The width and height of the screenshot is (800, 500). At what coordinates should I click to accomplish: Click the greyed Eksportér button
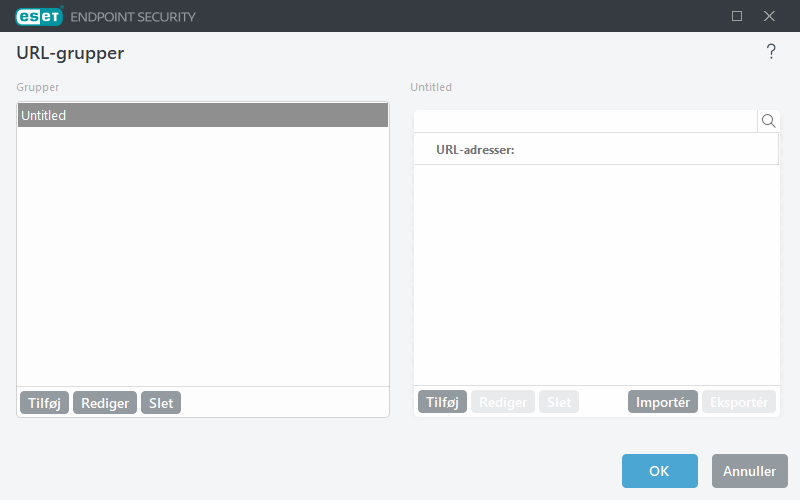(739, 402)
